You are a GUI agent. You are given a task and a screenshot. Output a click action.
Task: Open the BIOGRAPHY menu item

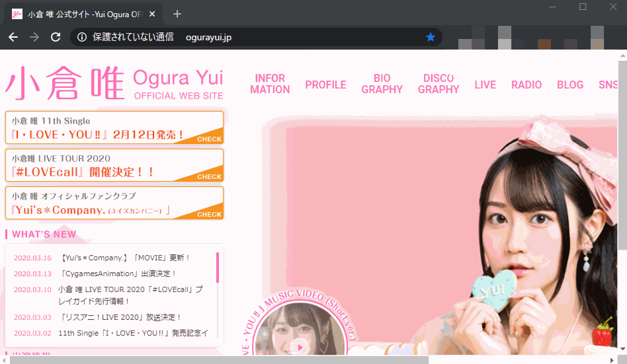382,84
